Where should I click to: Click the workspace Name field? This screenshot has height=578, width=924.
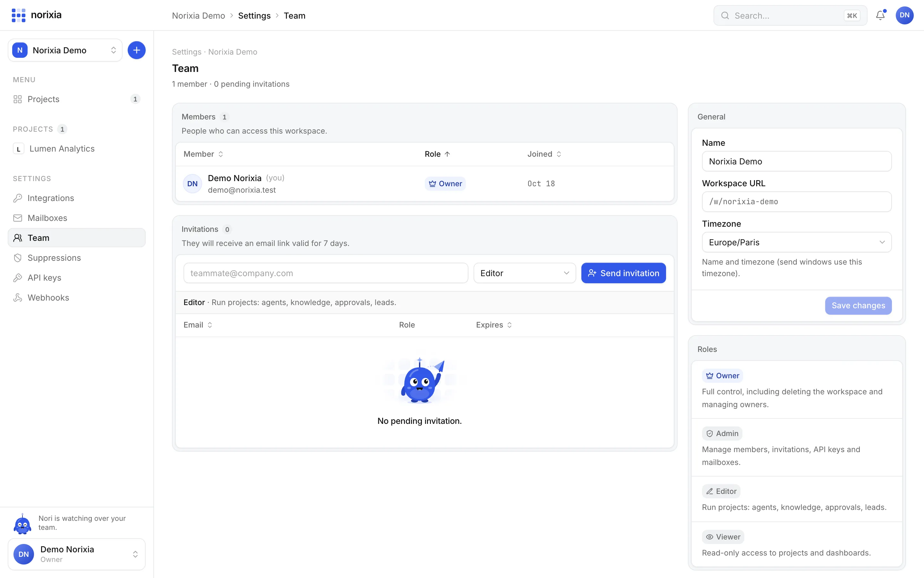pos(797,161)
